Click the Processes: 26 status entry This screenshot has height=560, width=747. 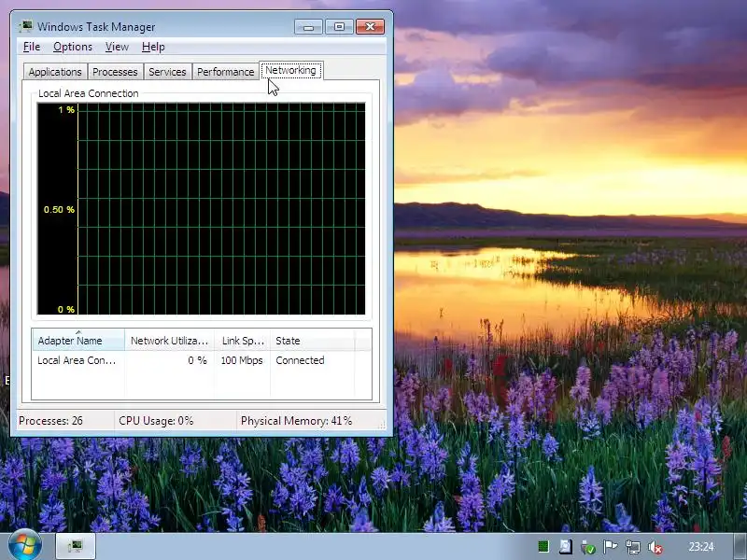50,421
